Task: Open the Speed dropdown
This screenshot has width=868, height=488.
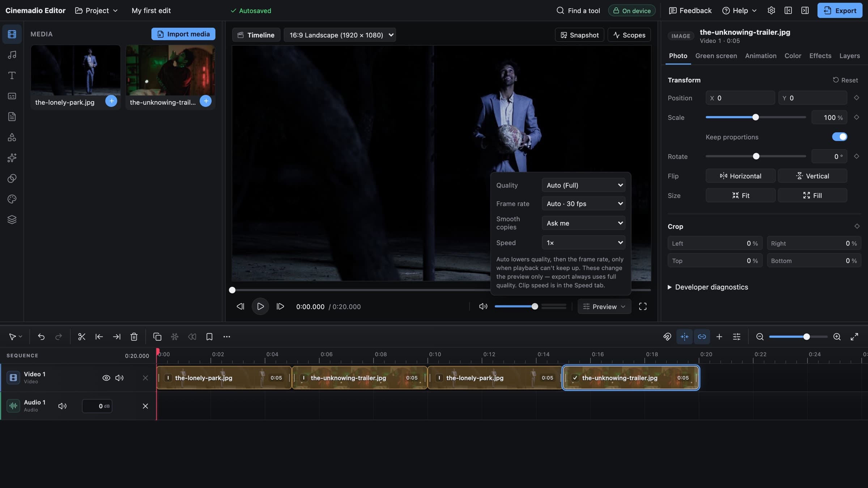Action: click(584, 243)
